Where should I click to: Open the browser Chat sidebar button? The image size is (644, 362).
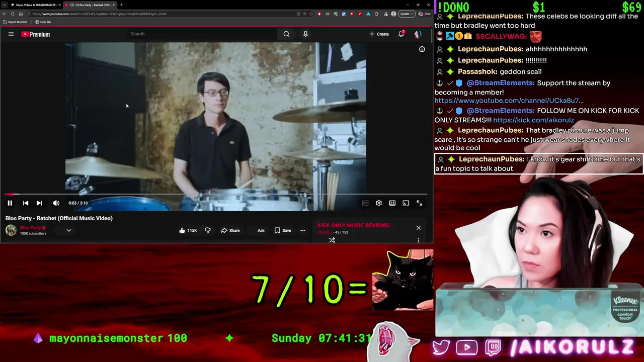pyautogui.click(x=425, y=14)
